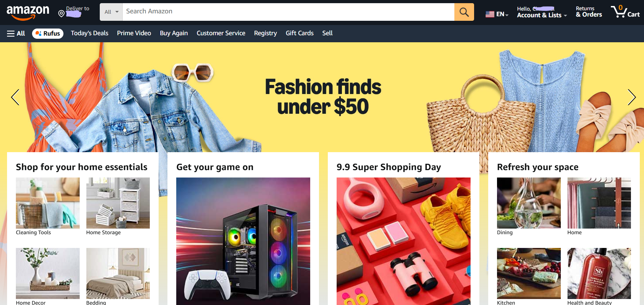Image resolution: width=644 pixels, height=305 pixels.
Task: Open the gaming PC promo image
Action: [243, 241]
